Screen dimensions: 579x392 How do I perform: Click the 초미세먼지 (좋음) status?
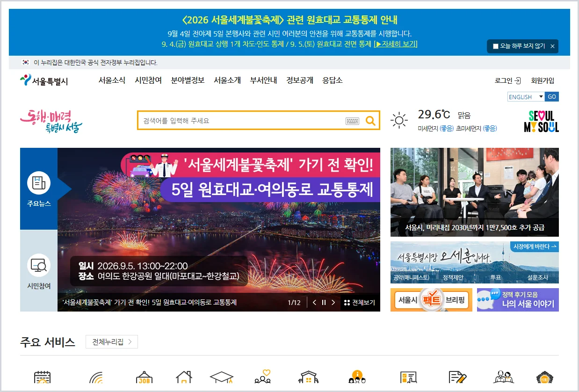tap(477, 128)
